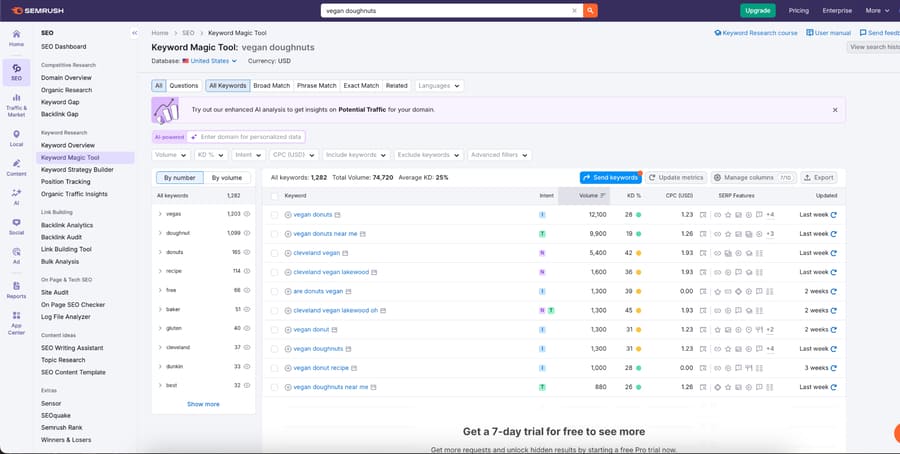Collapse the sidebar with double-chevron icon
The image size is (900, 454).
134,33
